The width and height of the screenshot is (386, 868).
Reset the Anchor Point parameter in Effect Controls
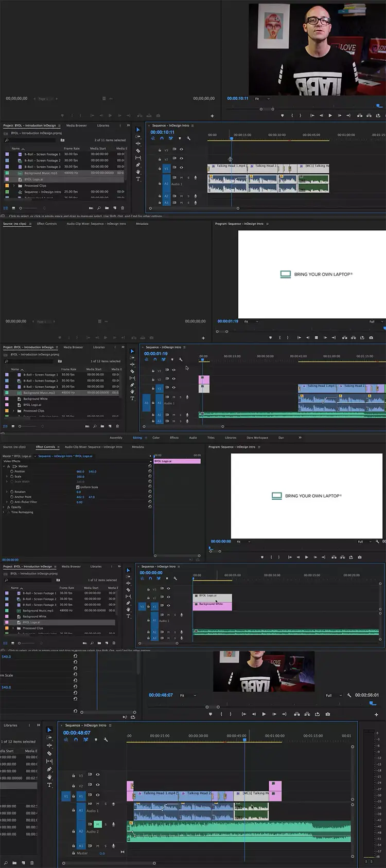click(150, 497)
